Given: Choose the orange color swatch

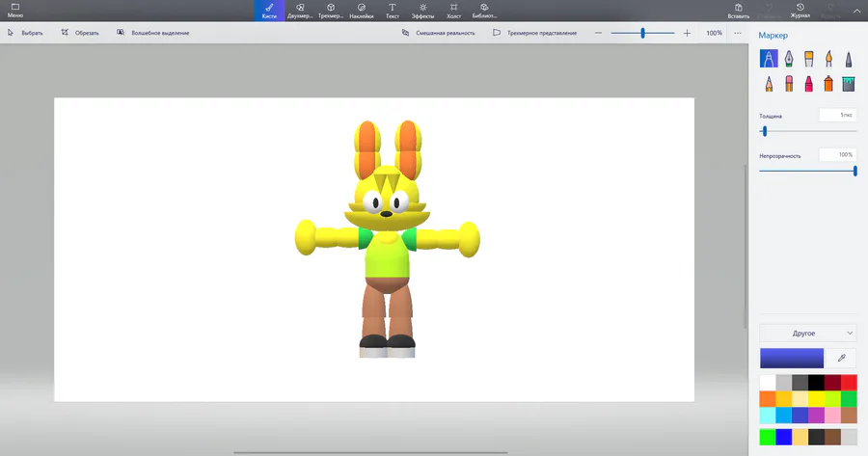Looking at the screenshot, I should (x=768, y=398).
